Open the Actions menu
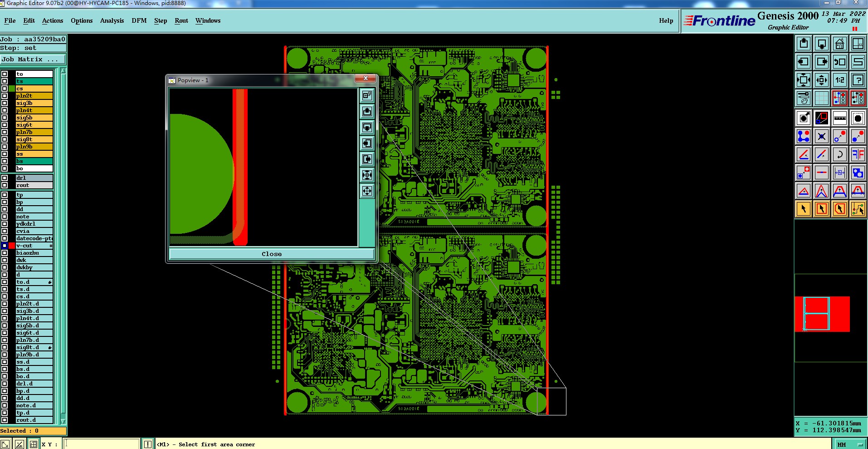The width and height of the screenshot is (868, 449). pos(53,20)
